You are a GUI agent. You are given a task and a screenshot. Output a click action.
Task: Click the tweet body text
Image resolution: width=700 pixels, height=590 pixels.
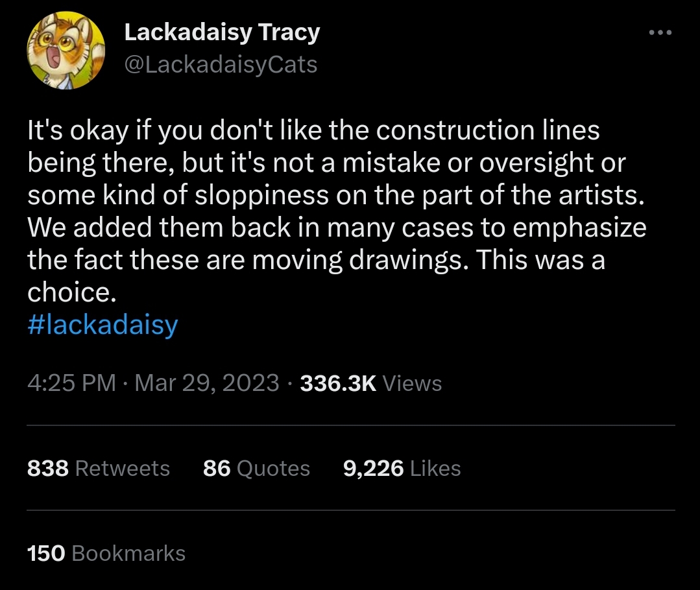[x=337, y=211]
